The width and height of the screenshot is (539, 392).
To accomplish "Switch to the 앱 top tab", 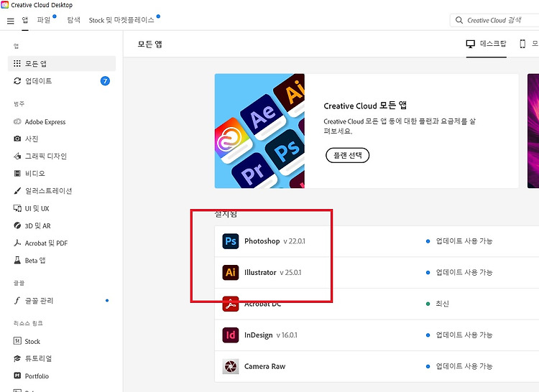I will [x=25, y=20].
